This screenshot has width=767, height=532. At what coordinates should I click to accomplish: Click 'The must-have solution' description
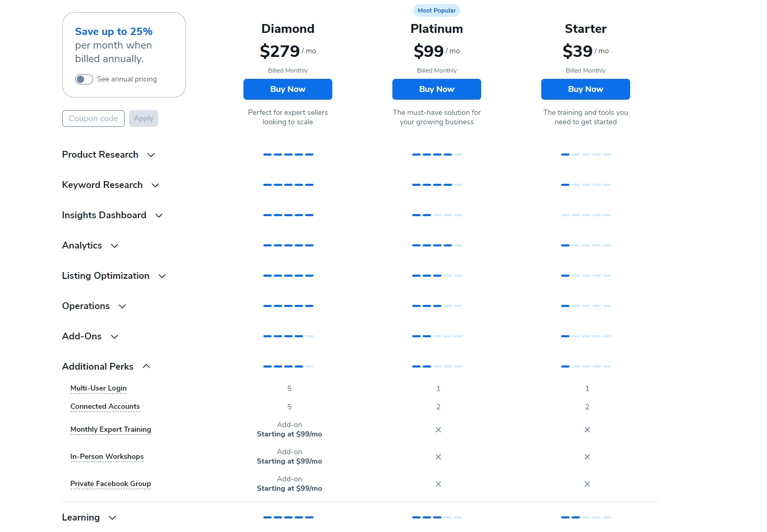coord(437,117)
